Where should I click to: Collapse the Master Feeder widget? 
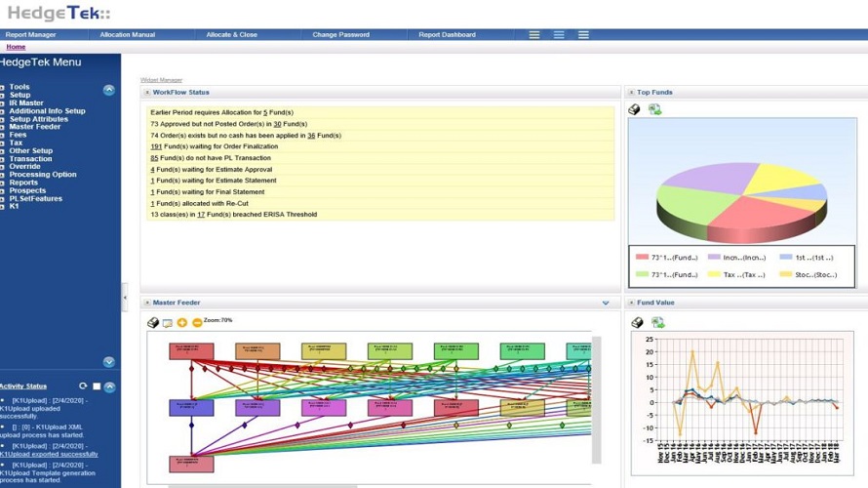coord(147,303)
